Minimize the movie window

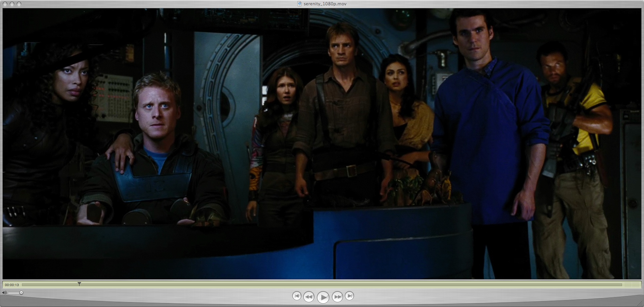pos(12,4)
